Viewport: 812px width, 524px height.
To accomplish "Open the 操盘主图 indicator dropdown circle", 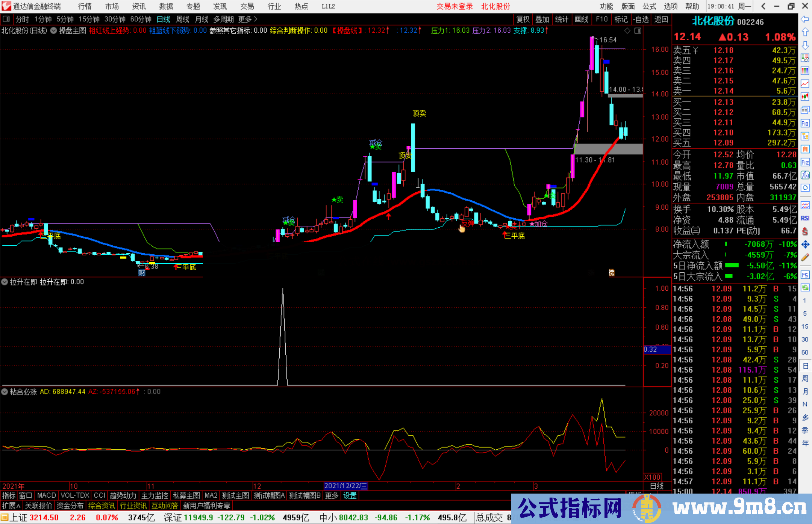I will click(53, 30).
